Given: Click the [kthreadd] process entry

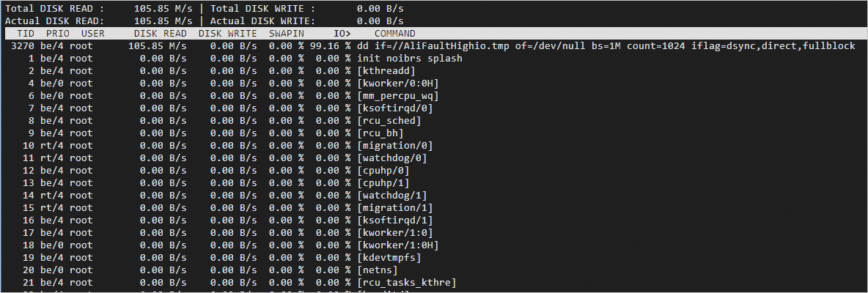Looking at the screenshot, I should (386, 71).
